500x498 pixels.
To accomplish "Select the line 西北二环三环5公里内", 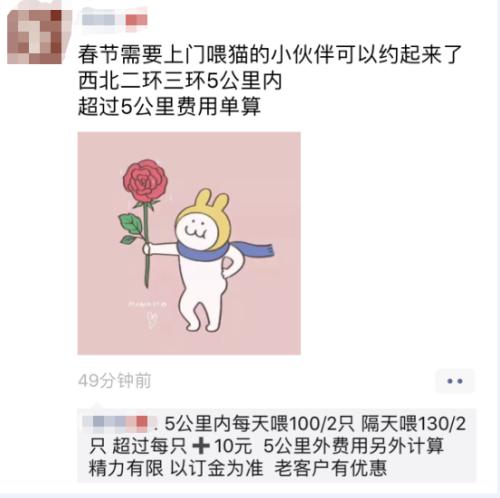I will pos(180,81).
